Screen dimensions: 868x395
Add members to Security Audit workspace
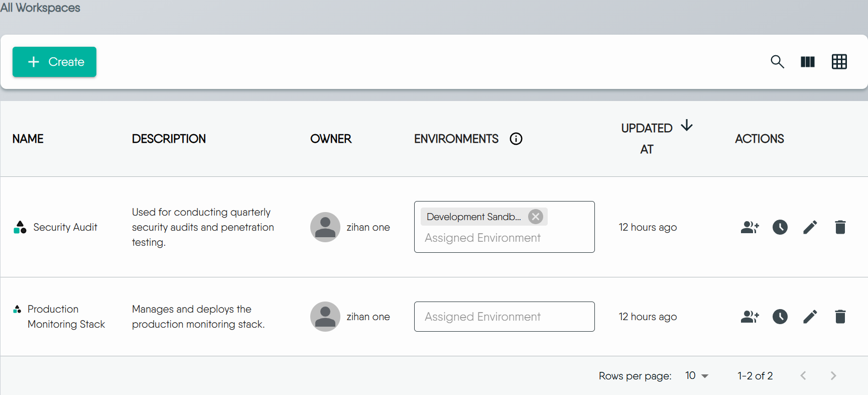click(x=750, y=227)
